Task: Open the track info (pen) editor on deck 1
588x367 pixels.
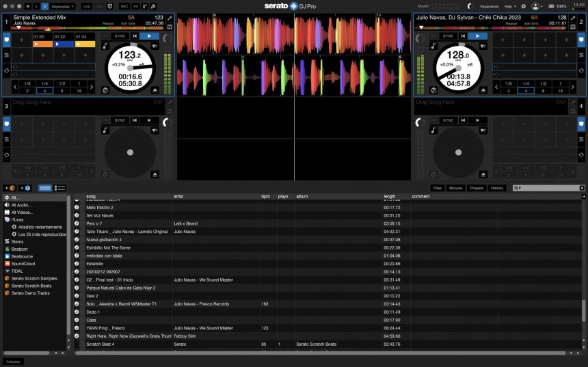Action: click(x=170, y=18)
